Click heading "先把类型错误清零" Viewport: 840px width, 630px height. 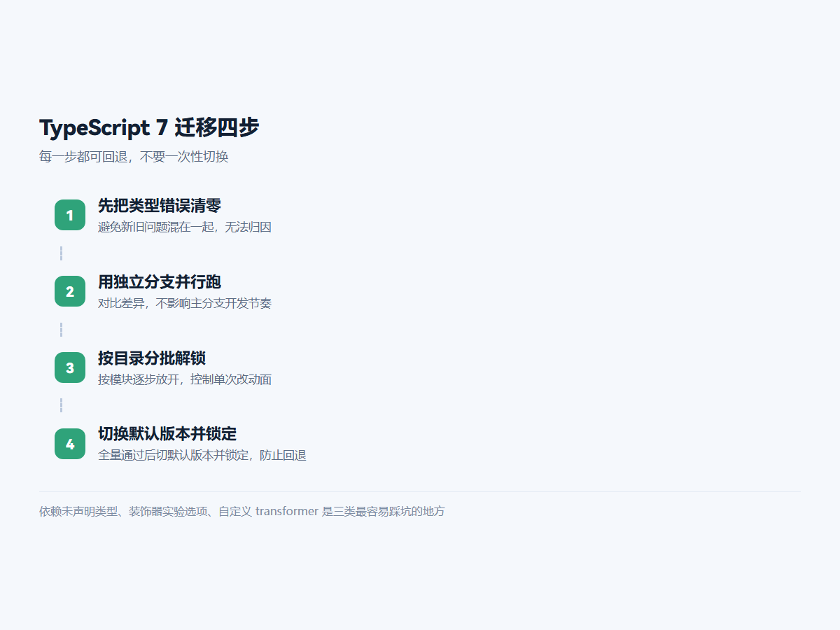(160, 205)
